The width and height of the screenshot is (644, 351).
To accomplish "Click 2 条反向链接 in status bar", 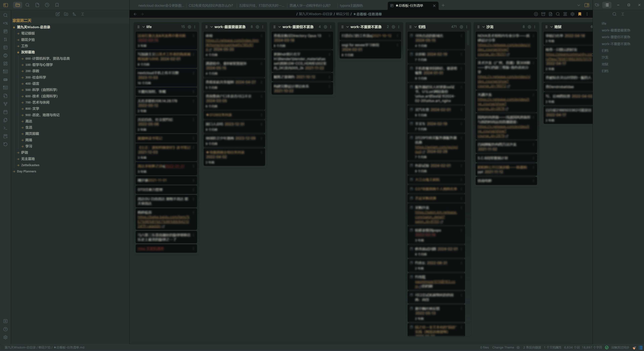I will coord(532,347).
